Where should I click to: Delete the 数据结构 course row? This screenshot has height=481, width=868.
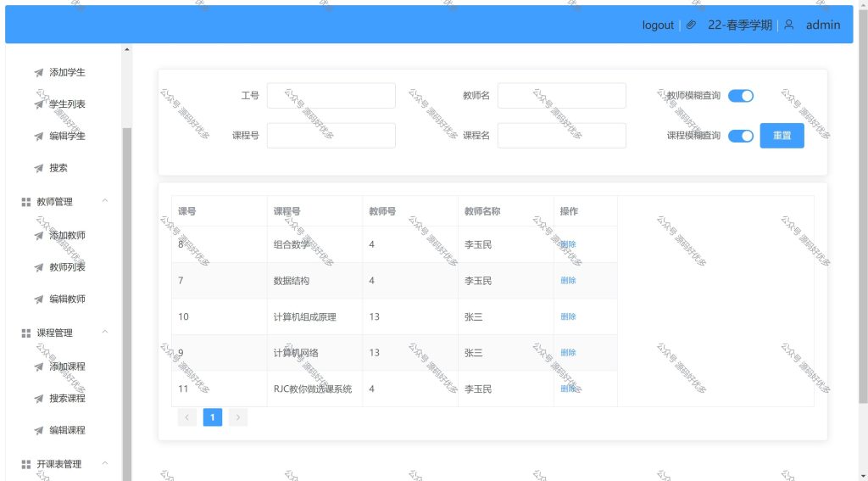pos(568,281)
